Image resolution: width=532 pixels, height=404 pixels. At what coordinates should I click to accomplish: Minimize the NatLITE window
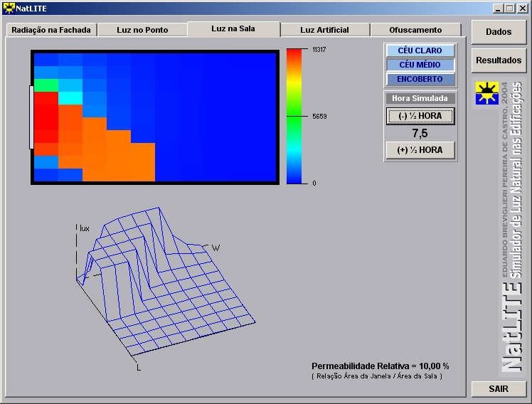point(498,8)
